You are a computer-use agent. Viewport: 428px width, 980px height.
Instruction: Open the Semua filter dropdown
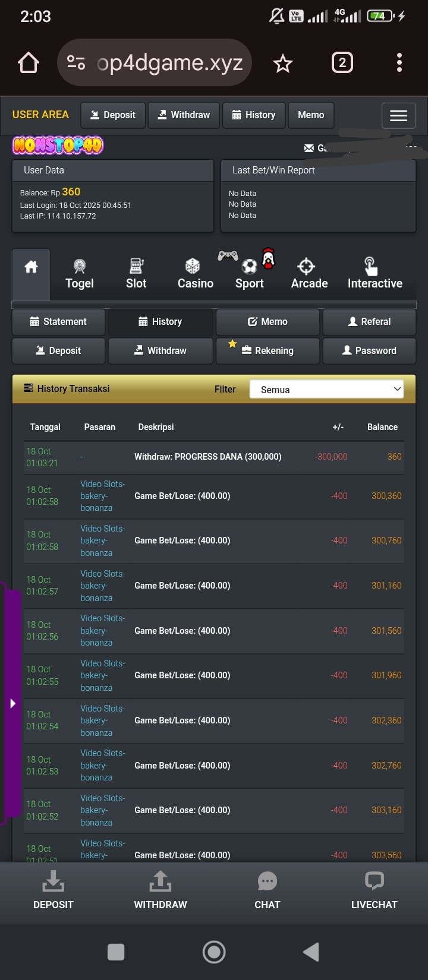(326, 390)
